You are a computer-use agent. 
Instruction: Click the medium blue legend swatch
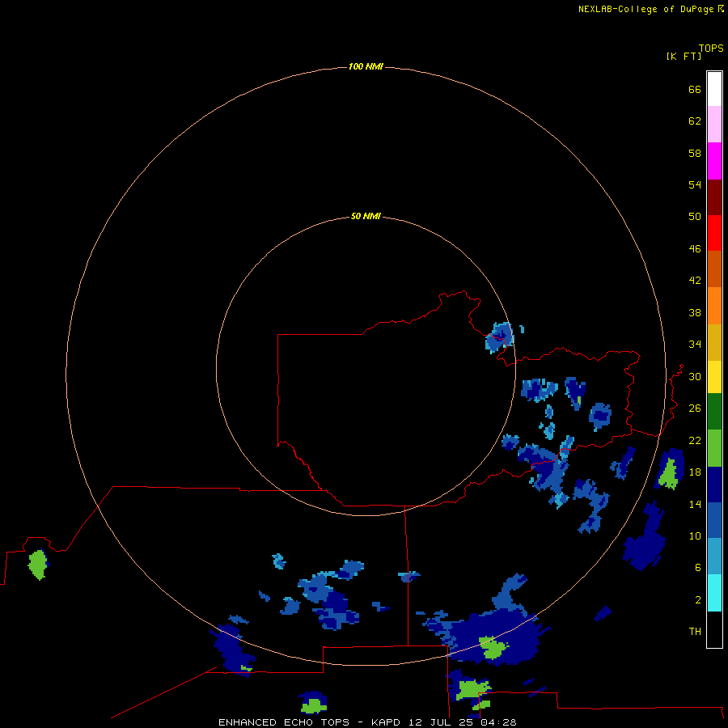pos(714,520)
